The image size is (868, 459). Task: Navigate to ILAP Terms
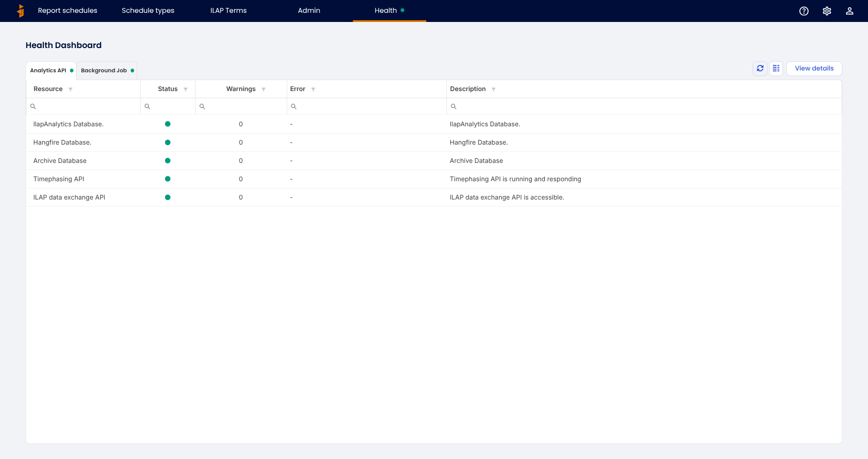coord(229,11)
